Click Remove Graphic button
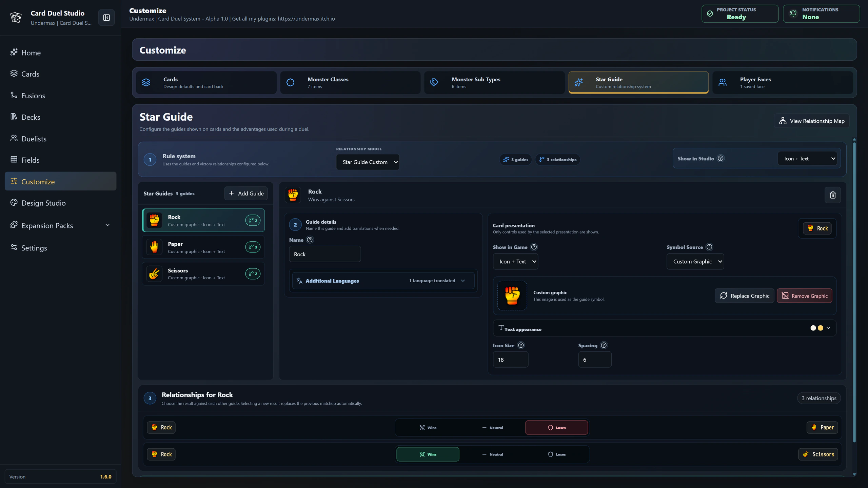 (x=805, y=296)
